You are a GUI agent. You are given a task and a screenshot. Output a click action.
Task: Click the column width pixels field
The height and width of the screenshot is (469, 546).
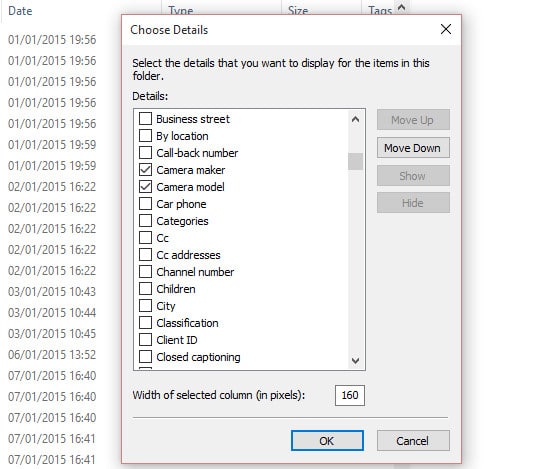[x=350, y=395]
